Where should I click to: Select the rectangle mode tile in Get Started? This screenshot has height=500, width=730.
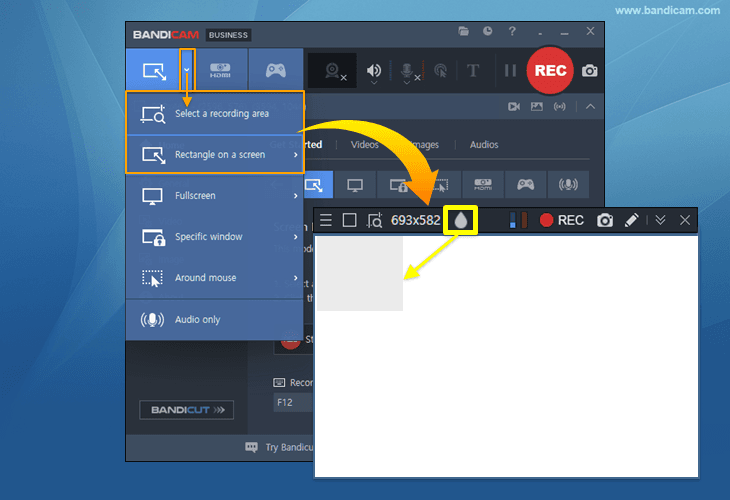click(318, 185)
